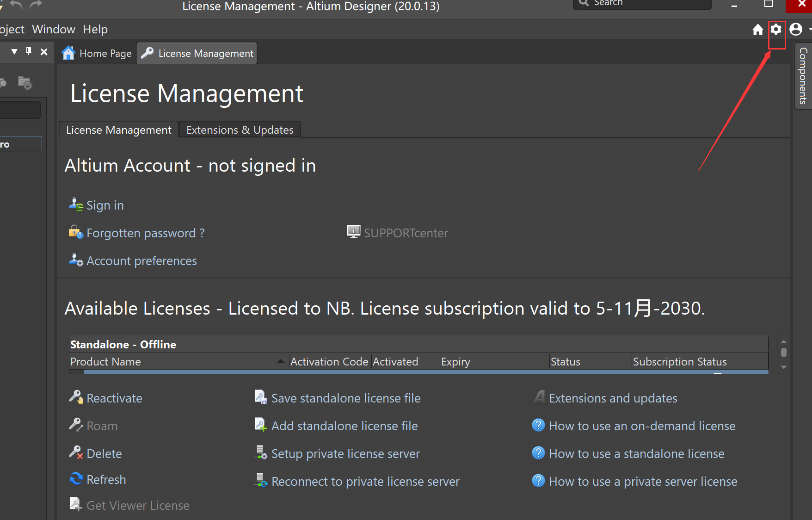
Task: Click the Add standalone license file icon
Action: point(261,425)
